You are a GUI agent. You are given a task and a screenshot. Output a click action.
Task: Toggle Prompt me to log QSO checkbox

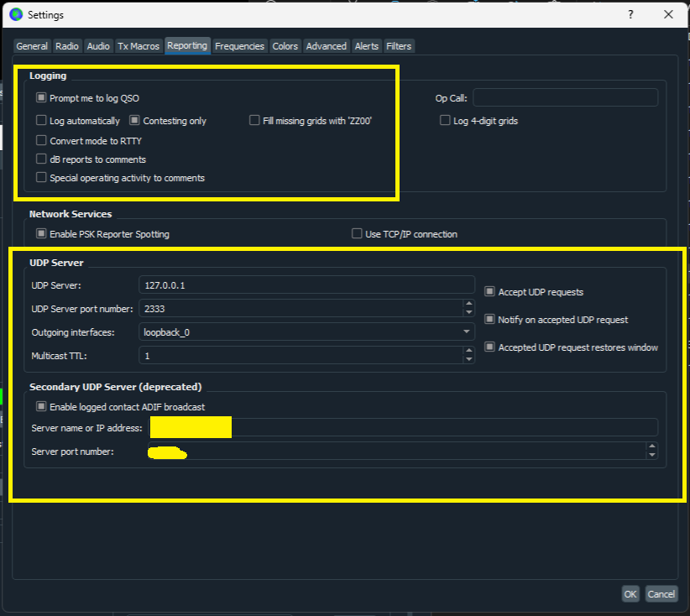41,98
